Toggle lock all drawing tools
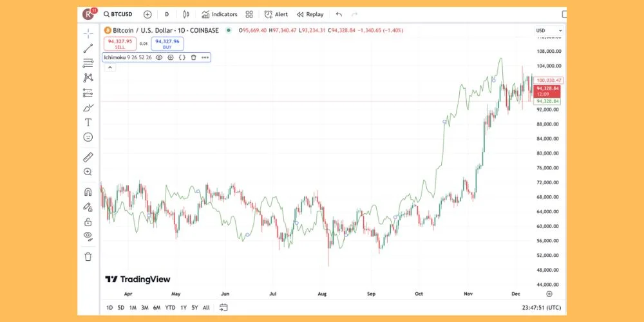 click(88, 222)
